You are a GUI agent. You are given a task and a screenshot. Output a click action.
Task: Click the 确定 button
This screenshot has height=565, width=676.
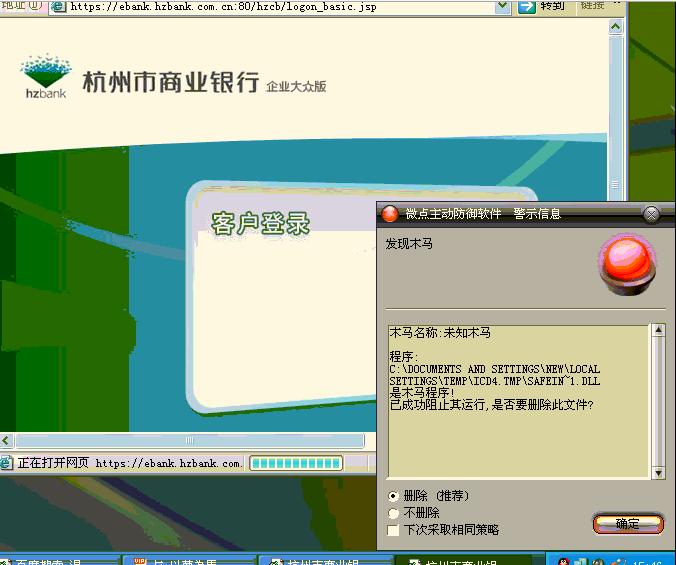tap(628, 524)
